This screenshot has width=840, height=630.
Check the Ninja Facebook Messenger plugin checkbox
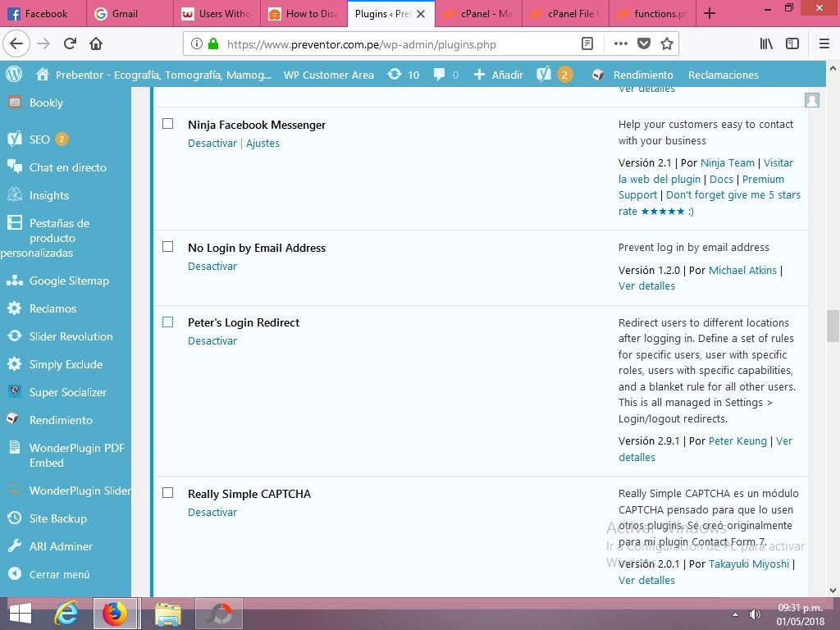tap(167, 124)
